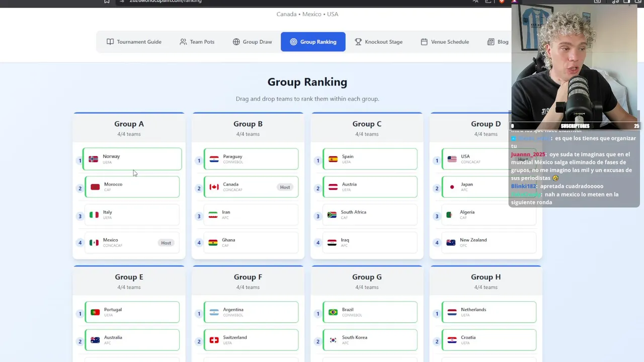The image size is (644, 362).
Task: Click the Host badge next to Mexico
Action: [166, 243]
